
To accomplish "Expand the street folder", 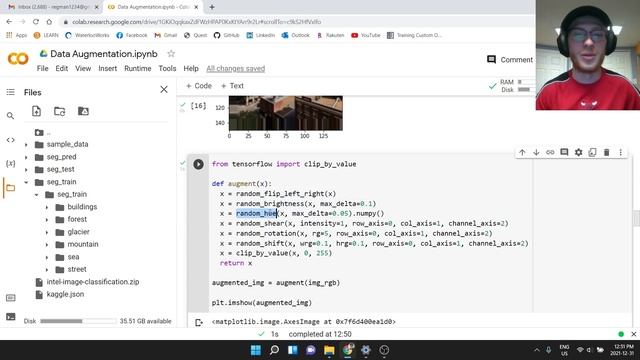I will (x=47, y=270).
